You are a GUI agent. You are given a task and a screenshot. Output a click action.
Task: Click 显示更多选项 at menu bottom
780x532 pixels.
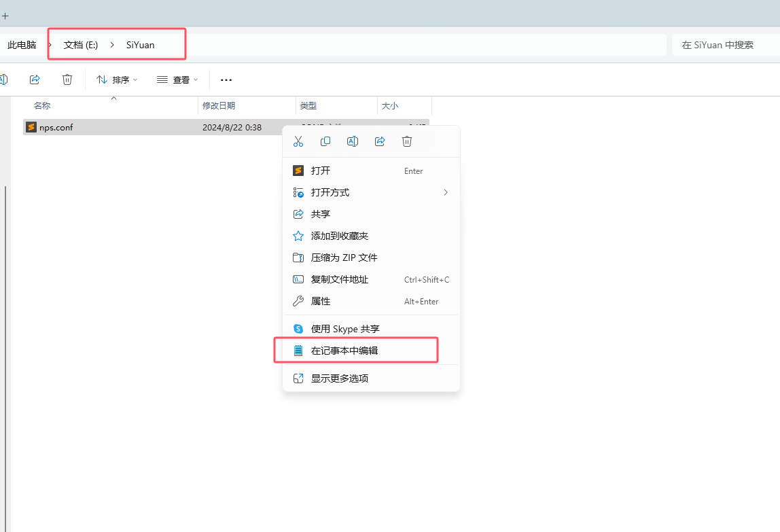pos(340,378)
